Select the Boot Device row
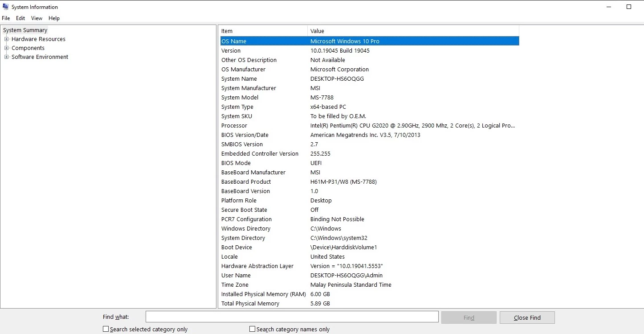 pos(369,247)
